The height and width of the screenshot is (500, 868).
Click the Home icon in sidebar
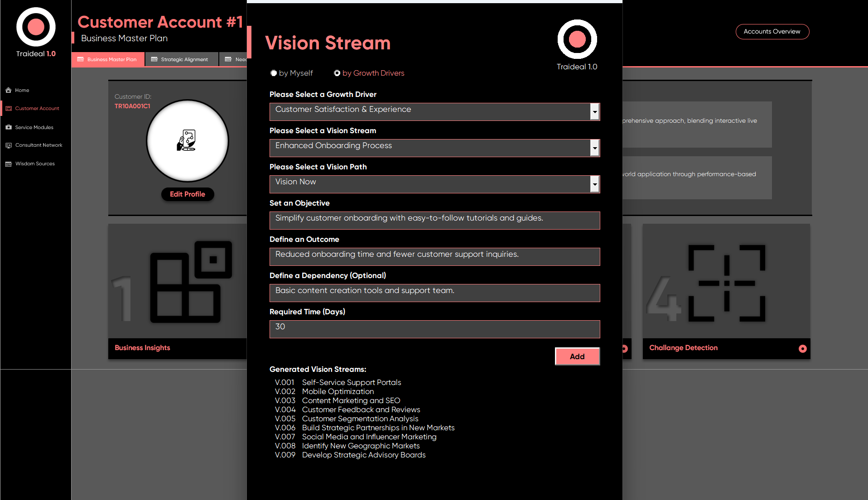click(x=9, y=90)
